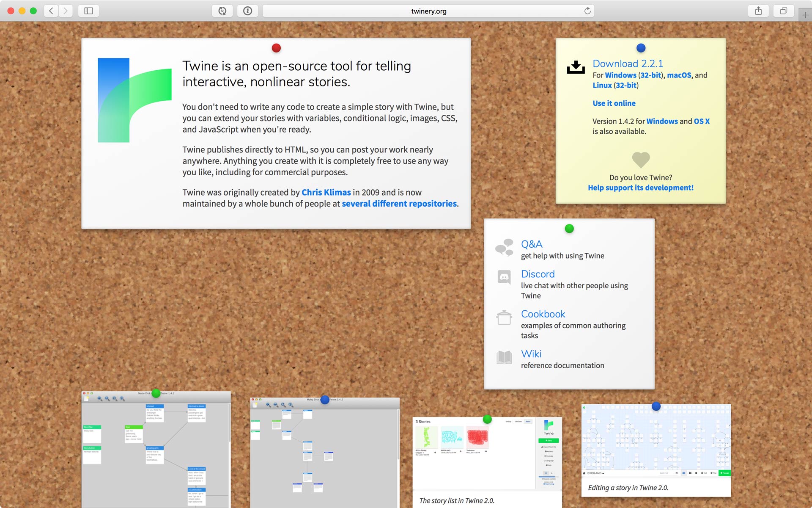
Task: Open the Cookbook link
Action: coord(543,314)
